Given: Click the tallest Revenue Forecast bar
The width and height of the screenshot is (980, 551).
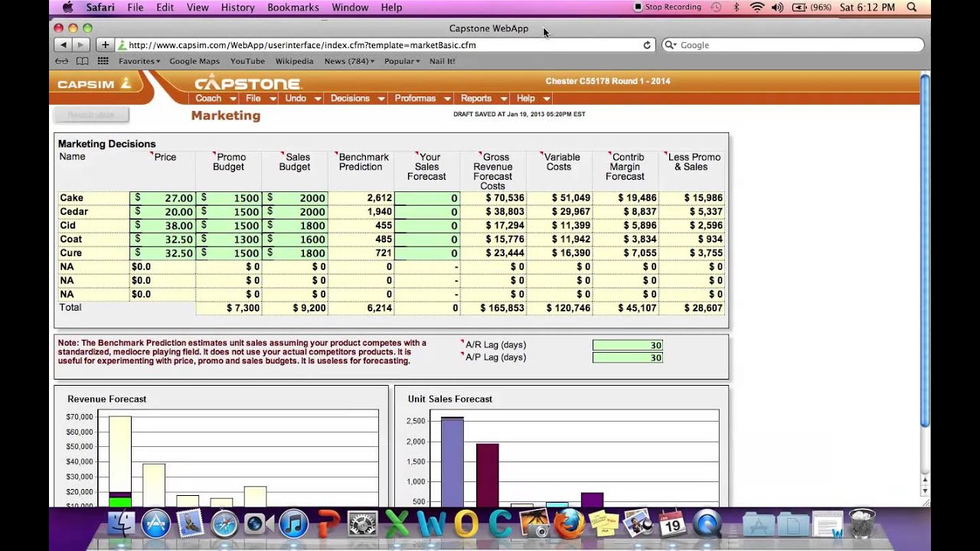Looking at the screenshot, I should click(x=119, y=461).
